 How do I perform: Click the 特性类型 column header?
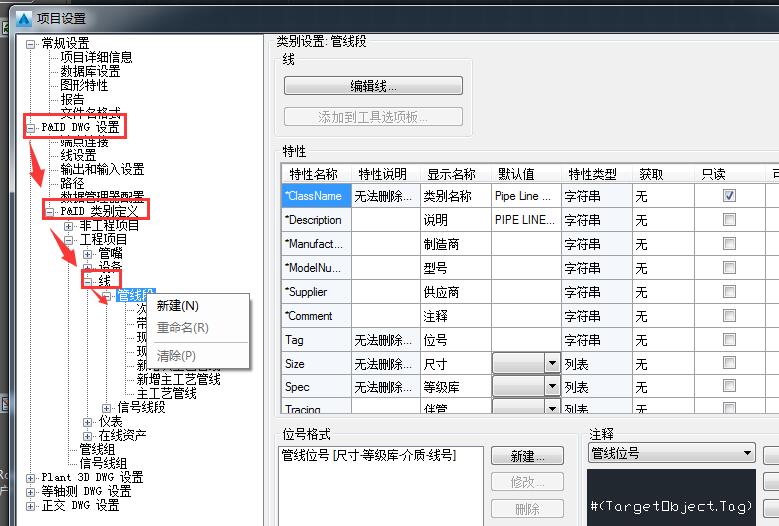(x=597, y=174)
